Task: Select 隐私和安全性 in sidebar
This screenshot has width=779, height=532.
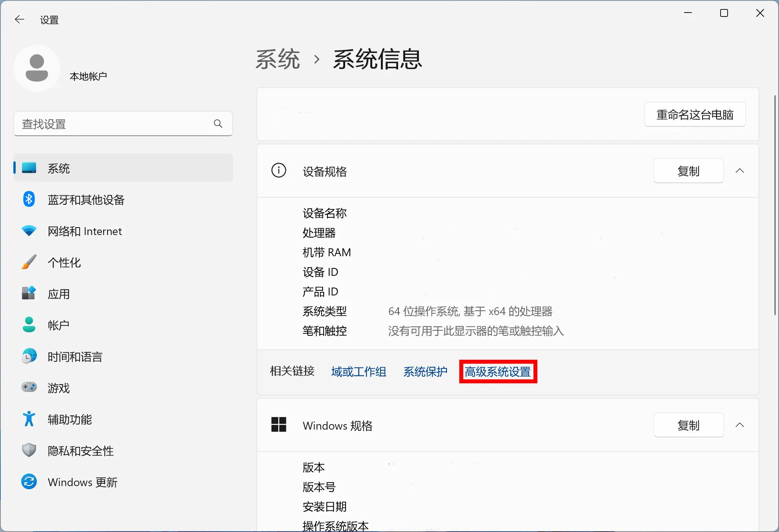Action: [123, 451]
